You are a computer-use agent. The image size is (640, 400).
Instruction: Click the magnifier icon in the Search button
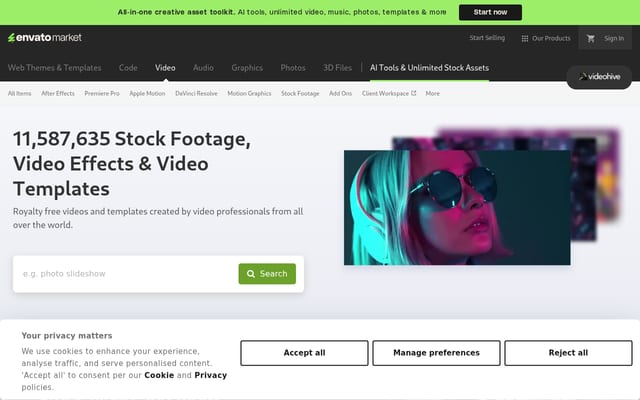251,274
